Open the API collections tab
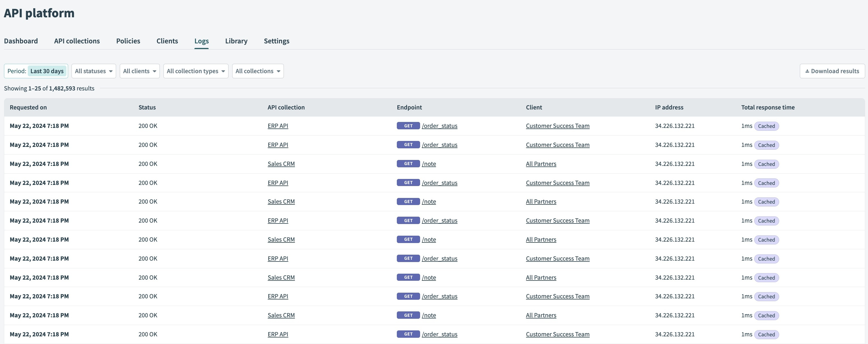 [76, 41]
